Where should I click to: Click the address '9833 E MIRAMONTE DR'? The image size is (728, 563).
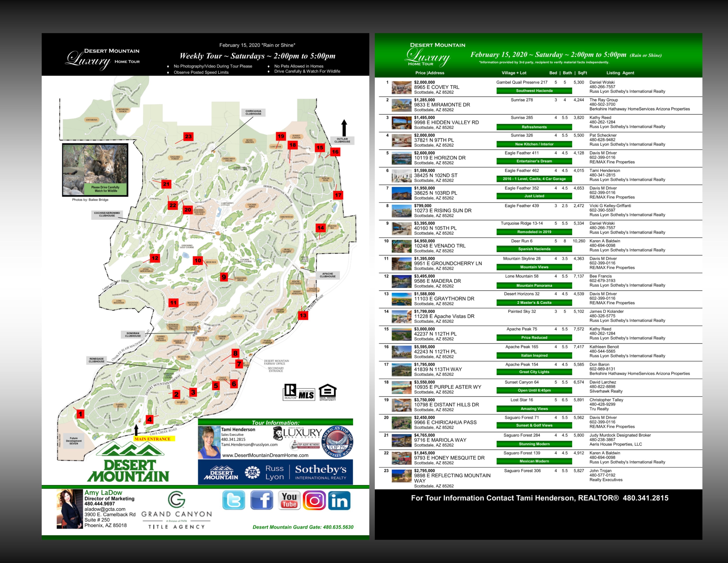point(442,105)
